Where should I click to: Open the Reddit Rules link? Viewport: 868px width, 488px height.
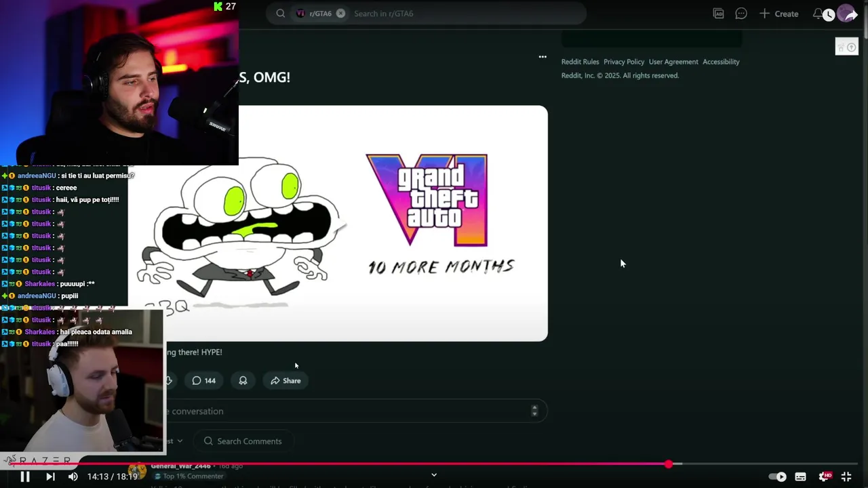[580, 62]
